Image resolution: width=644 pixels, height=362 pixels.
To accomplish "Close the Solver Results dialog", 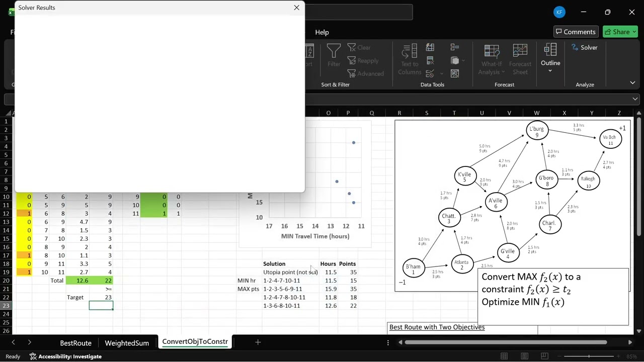I will (296, 8).
